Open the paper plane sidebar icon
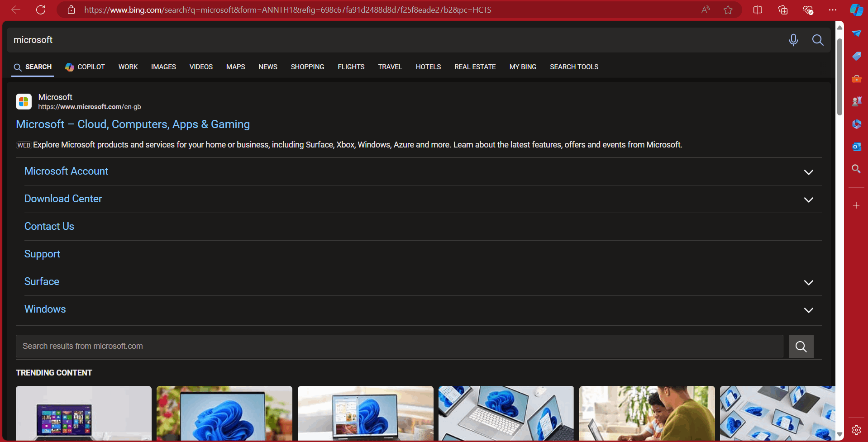This screenshot has height=442, width=868. 856,33
